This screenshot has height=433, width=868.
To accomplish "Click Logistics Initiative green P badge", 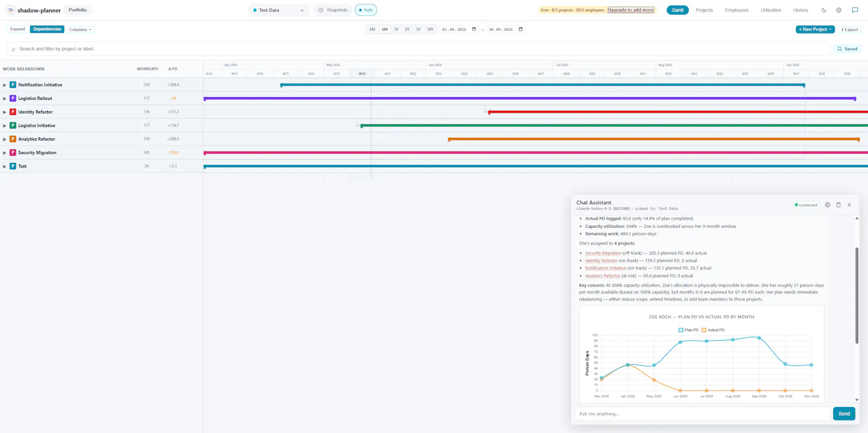I will [x=13, y=125].
